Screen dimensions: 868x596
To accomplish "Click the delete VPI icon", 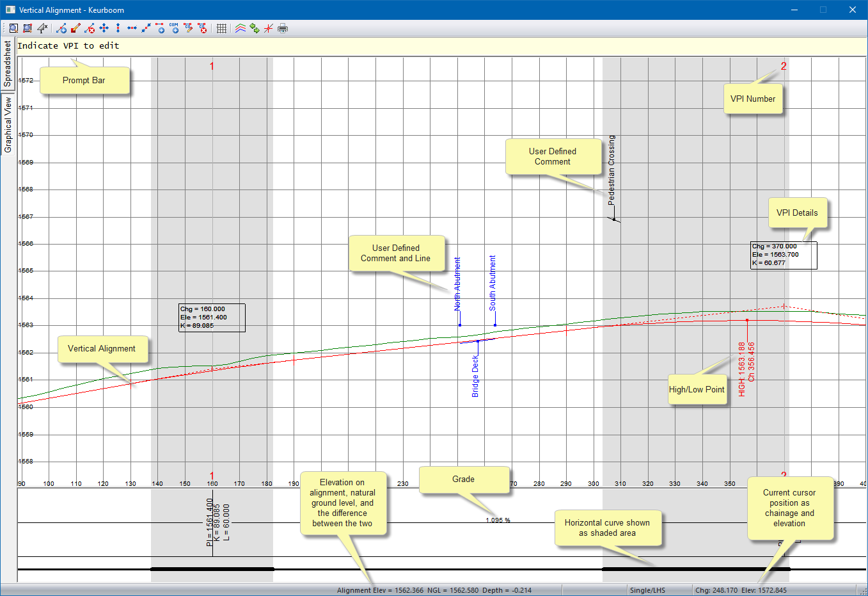I will click(x=90, y=28).
